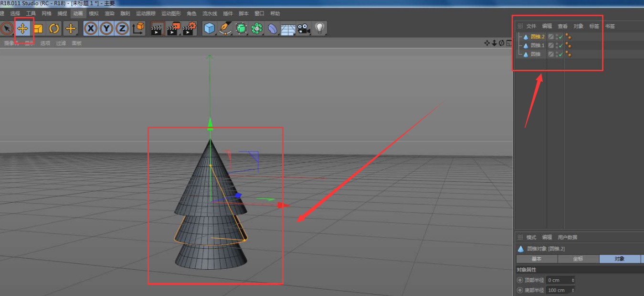Click the 顶部半径 value input field

(x=558, y=280)
